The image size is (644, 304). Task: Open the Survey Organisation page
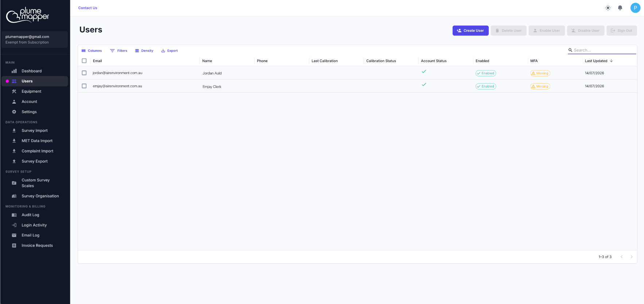(x=35, y=196)
